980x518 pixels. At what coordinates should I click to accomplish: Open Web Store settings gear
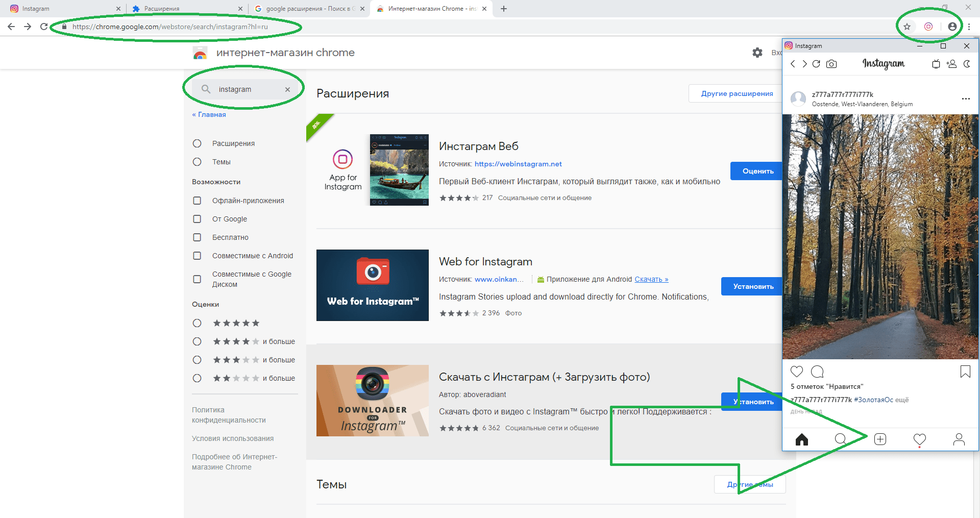point(757,53)
